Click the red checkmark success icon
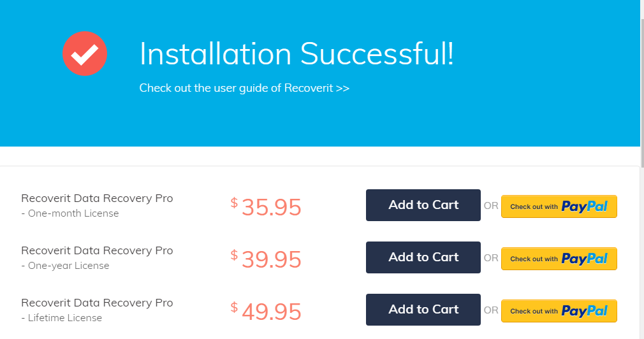This screenshot has width=644, height=339. pyautogui.click(x=85, y=54)
